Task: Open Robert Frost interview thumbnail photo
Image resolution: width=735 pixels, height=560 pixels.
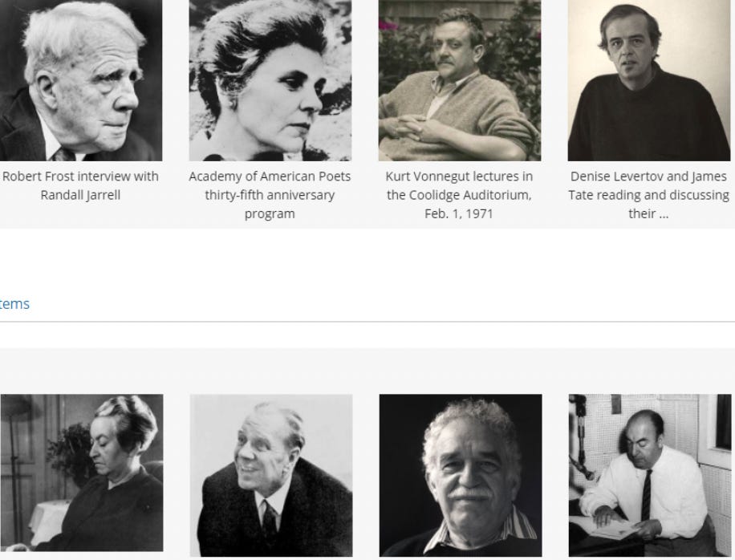Action: pos(81,80)
